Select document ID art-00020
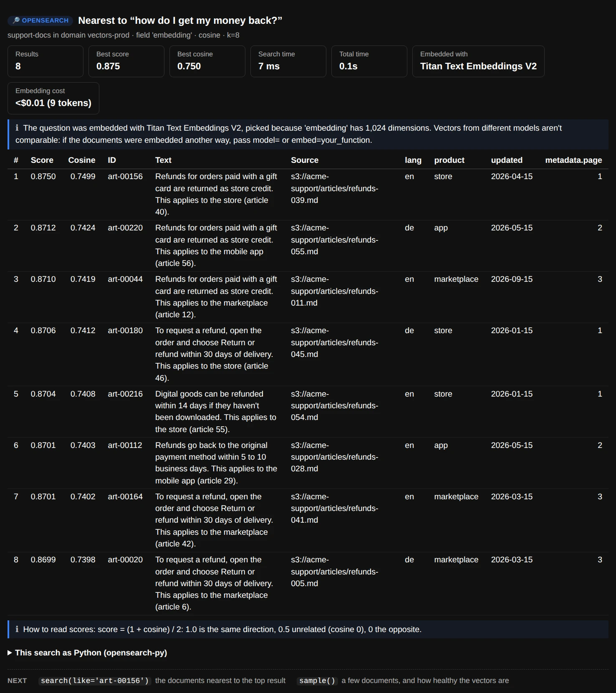The height and width of the screenshot is (693, 616). coord(125,560)
